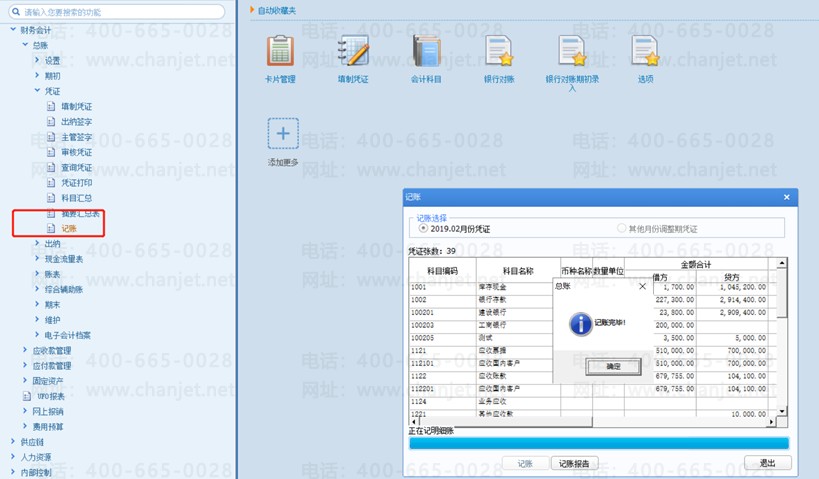Click the orange arrow beside 自动收藏夹
Screen dimensions: 819x479
[252, 9]
